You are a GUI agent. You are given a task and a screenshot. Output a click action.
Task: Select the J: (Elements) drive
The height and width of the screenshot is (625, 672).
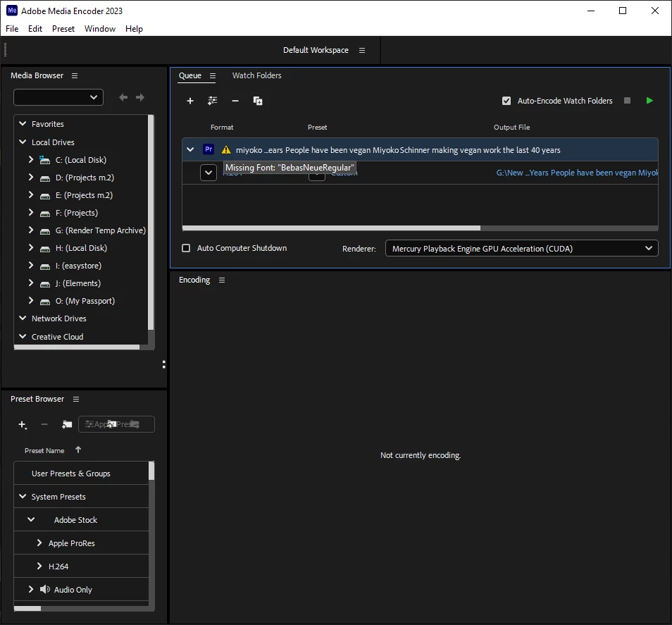click(x=78, y=283)
